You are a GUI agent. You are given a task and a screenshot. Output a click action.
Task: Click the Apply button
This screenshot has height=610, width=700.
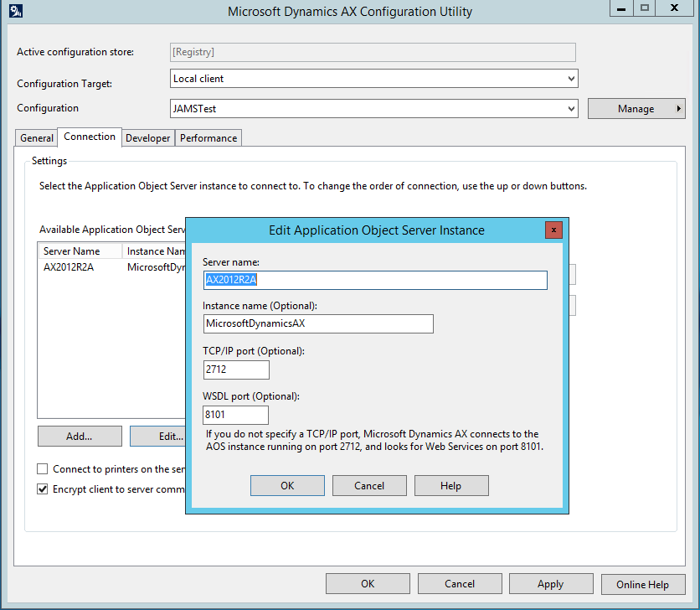tap(550, 584)
